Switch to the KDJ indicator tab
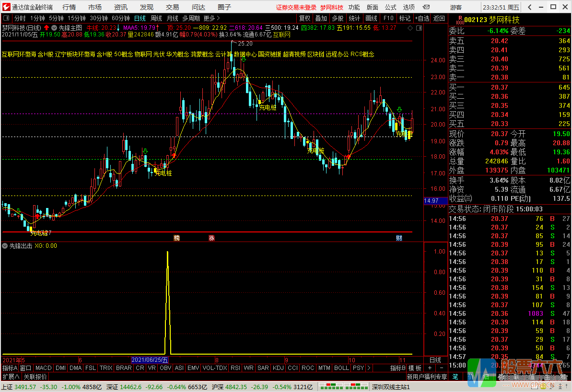This screenshot has height=392, width=572. 279,368
